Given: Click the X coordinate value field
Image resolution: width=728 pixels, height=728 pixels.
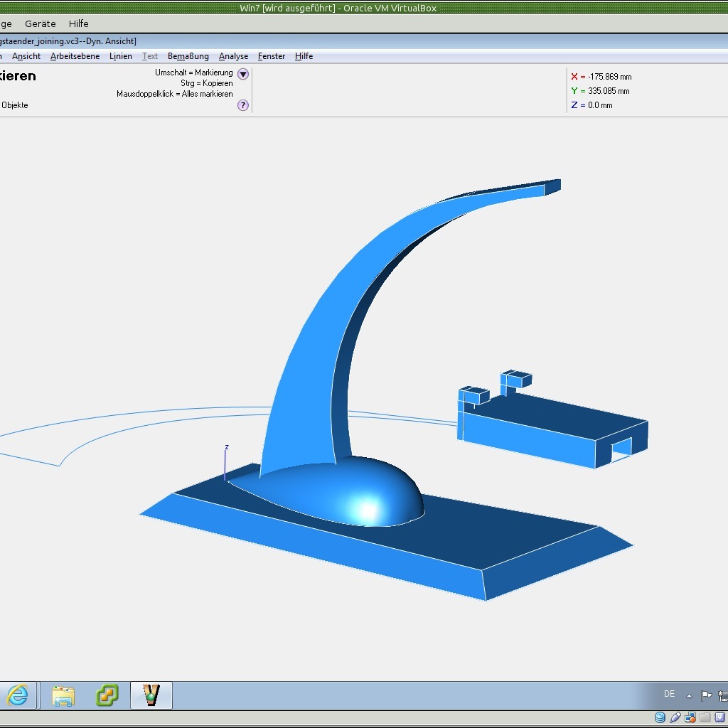Looking at the screenshot, I should [609, 77].
